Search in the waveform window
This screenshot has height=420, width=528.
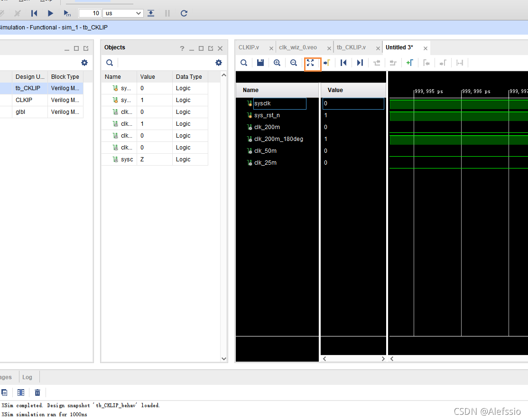244,63
